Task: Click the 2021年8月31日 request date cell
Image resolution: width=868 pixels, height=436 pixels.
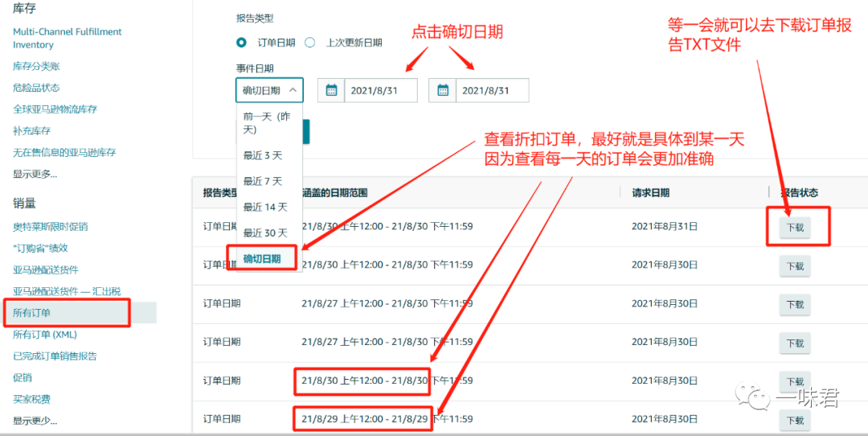Action: pyautogui.click(x=665, y=226)
